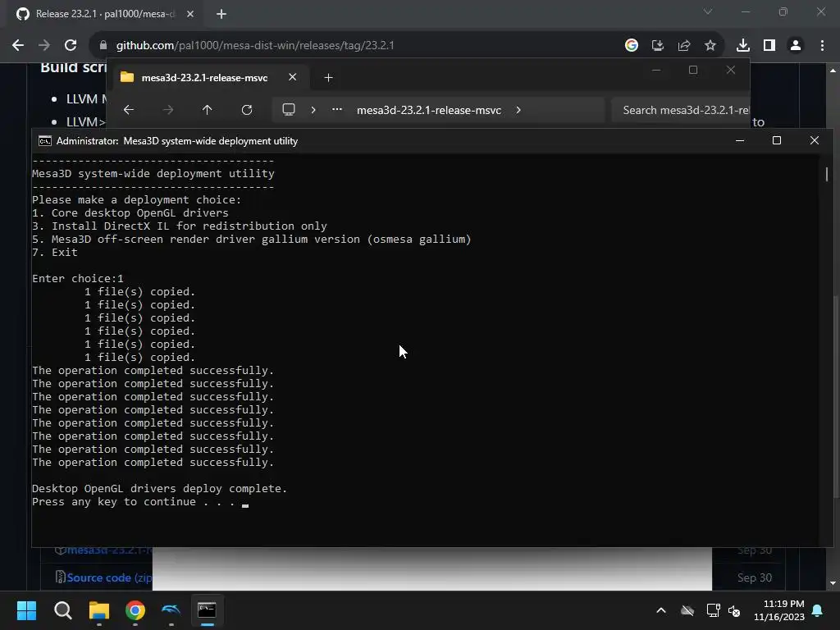
Task: Close the Release 23.2.1 Chrome tab
Action: click(x=190, y=15)
